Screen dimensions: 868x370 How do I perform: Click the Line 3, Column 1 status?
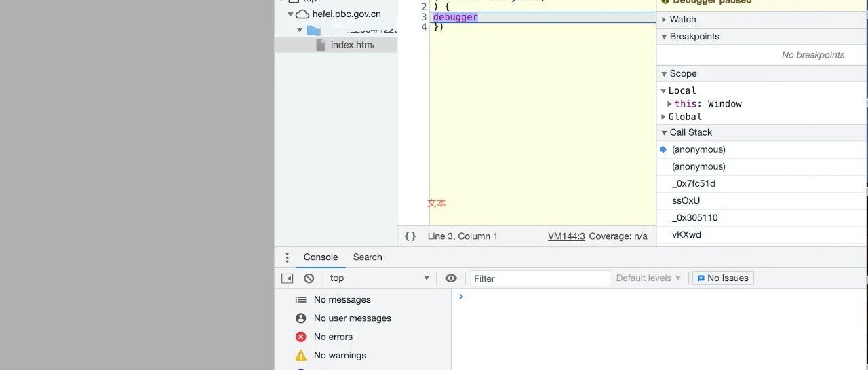462,236
